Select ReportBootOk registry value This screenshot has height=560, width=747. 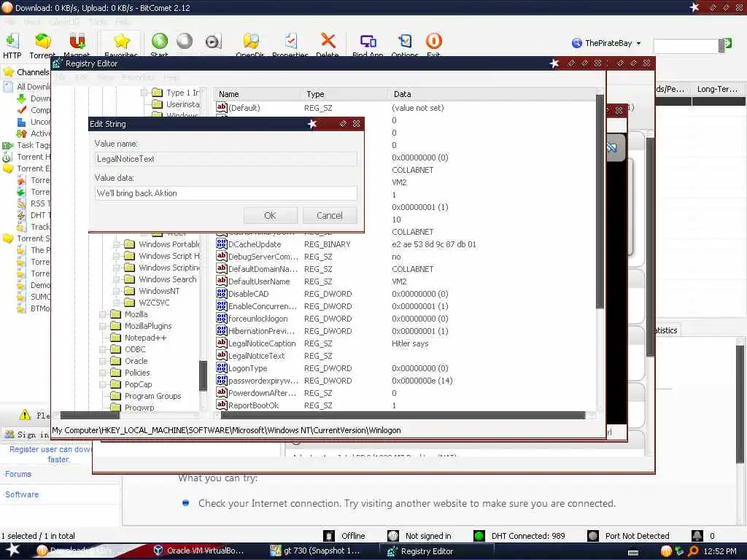[253, 405]
